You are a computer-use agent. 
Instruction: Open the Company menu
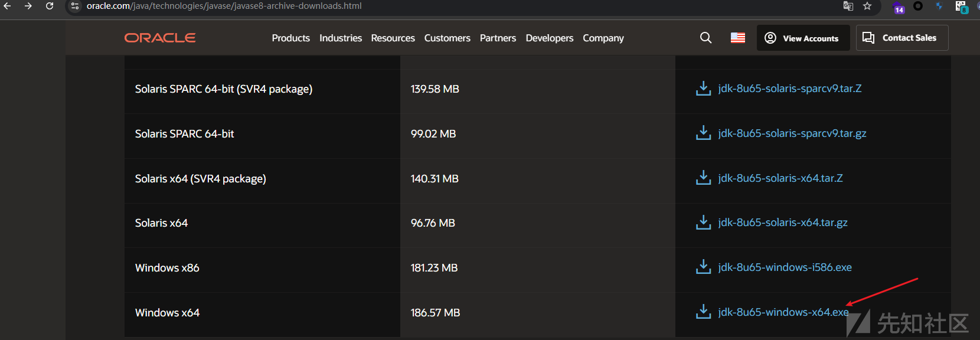(603, 38)
